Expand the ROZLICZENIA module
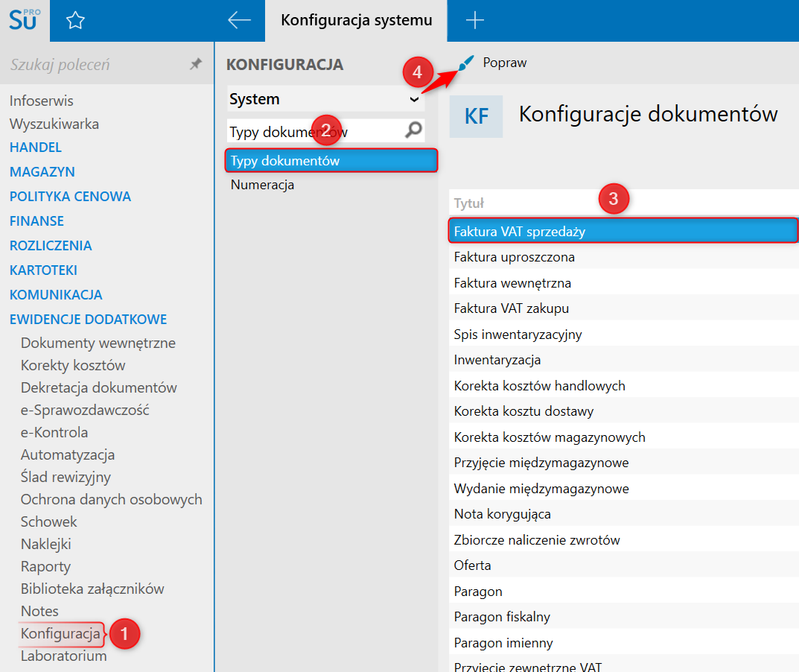Image resolution: width=799 pixels, height=672 pixels. click(51, 246)
